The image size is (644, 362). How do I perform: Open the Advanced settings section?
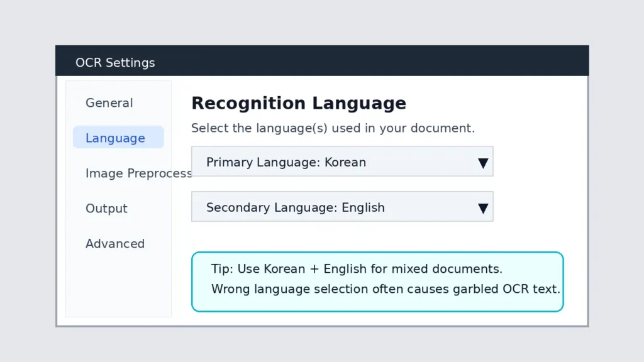pyautogui.click(x=115, y=244)
